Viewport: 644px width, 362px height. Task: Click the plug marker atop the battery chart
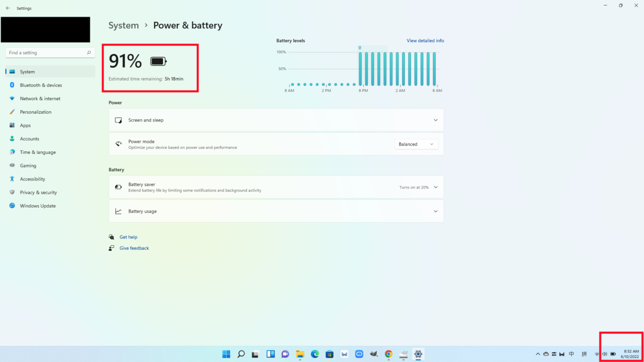[360, 48]
